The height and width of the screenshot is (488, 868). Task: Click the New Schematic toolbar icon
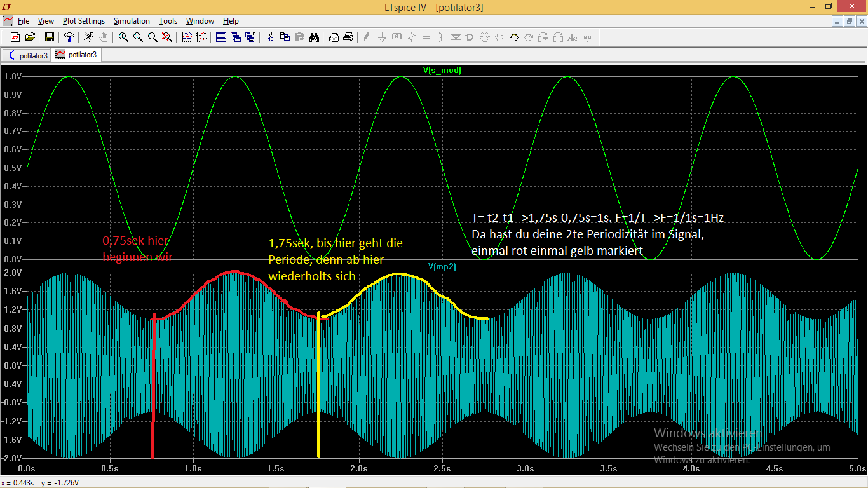[15, 37]
